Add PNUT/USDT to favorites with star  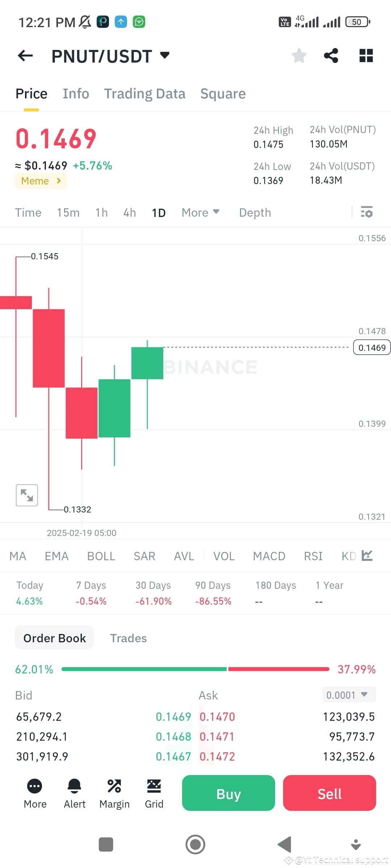[x=299, y=56]
